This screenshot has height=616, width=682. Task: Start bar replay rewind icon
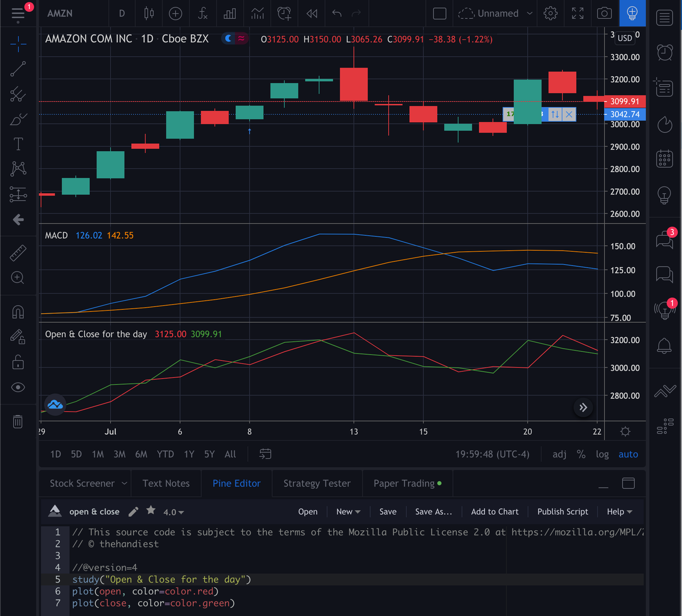(x=311, y=13)
